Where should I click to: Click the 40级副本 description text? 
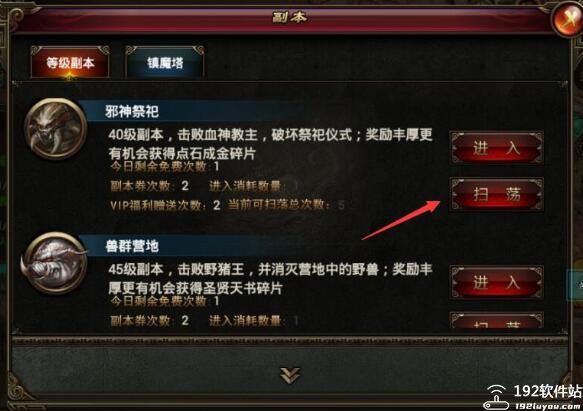(x=271, y=144)
